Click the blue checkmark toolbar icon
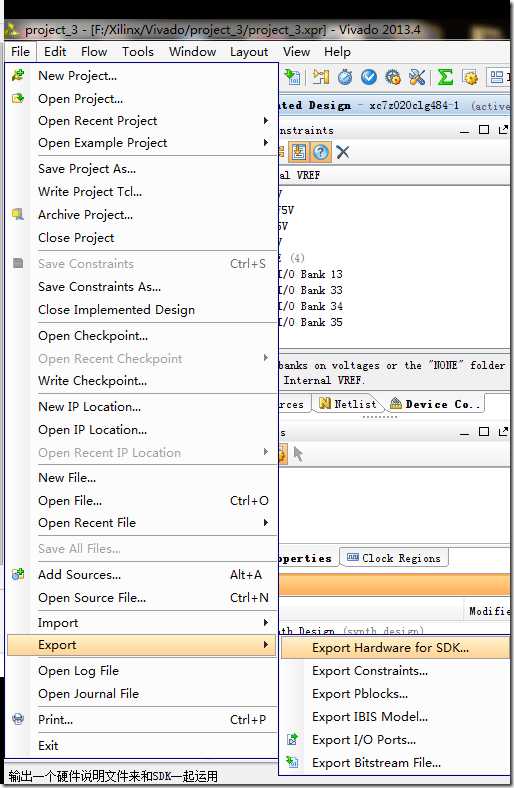 (369, 77)
